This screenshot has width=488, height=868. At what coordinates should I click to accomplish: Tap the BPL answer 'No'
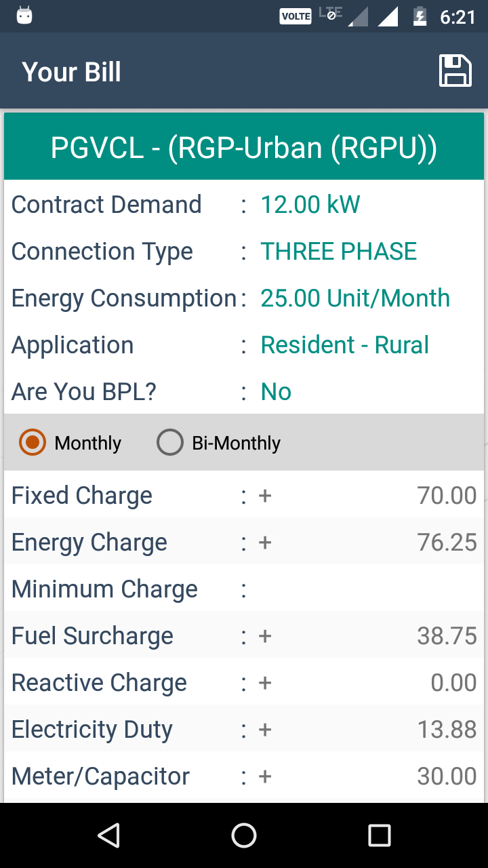277,391
